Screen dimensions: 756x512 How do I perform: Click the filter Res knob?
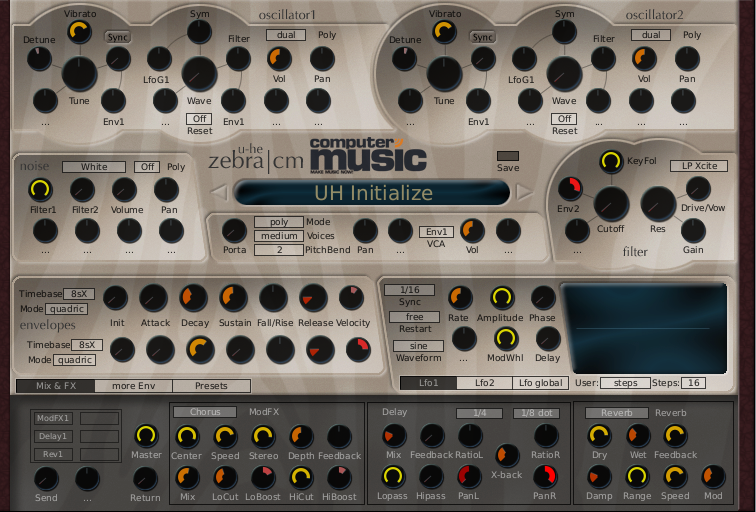(658, 204)
